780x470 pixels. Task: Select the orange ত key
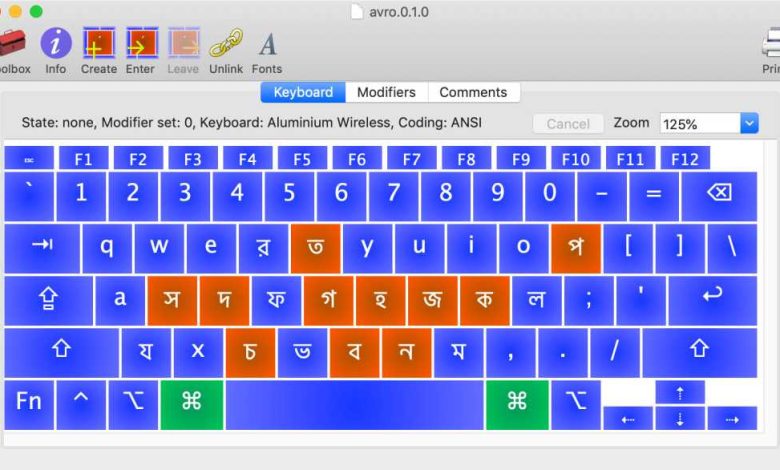pos(316,248)
